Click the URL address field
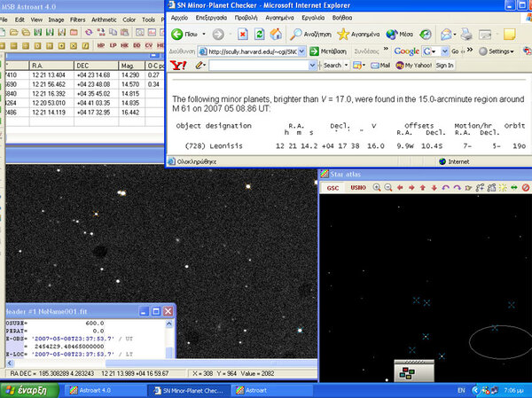 click(252, 51)
